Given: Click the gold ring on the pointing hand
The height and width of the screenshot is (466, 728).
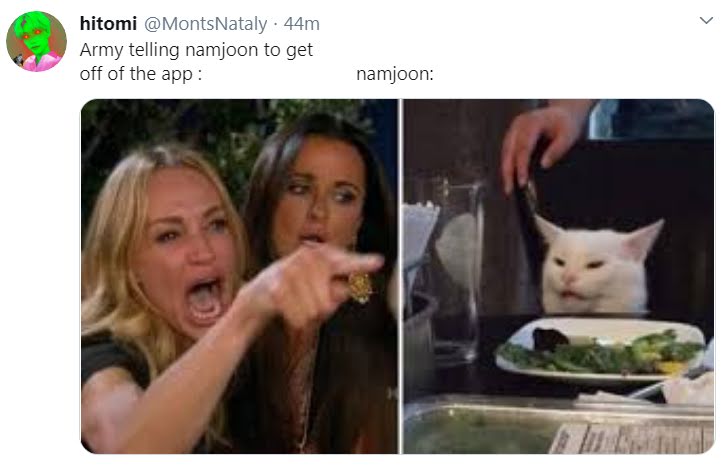Looking at the screenshot, I should 360,287.
